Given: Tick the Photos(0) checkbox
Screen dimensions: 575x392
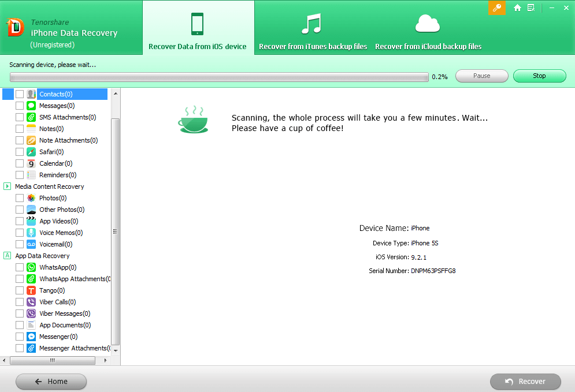Looking at the screenshot, I should (x=20, y=198).
